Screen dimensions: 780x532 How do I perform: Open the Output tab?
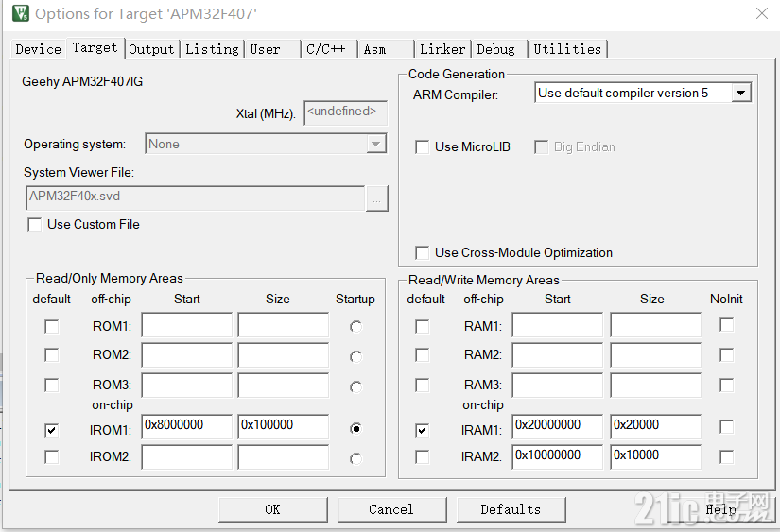(x=151, y=49)
